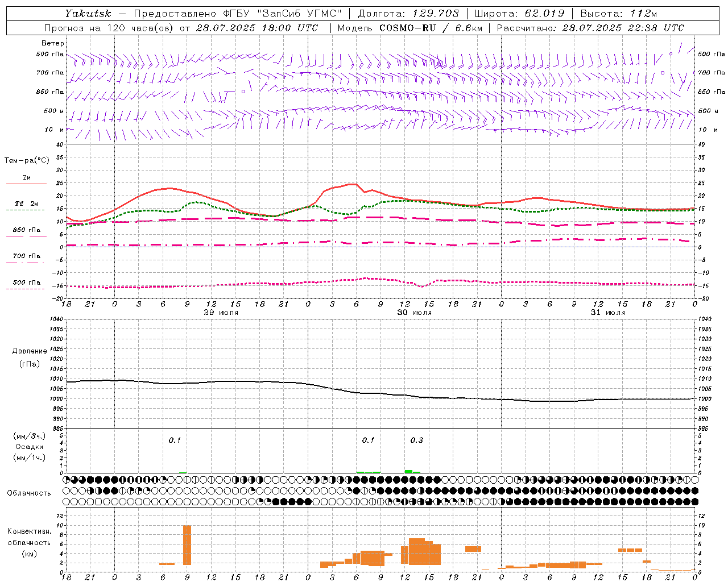The image size is (728, 582).
Task: Click the '700 гПа' temperature legend entry
Action: [x=27, y=256]
